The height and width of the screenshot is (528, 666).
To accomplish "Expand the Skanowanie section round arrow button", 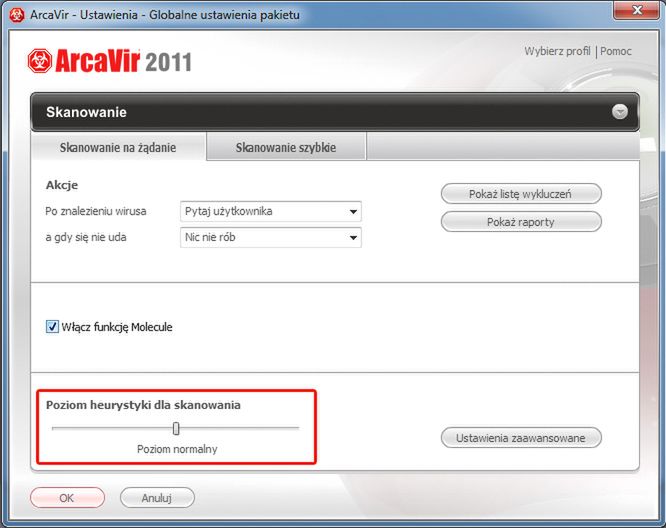I will pyautogui.click(x=620, y=112).
